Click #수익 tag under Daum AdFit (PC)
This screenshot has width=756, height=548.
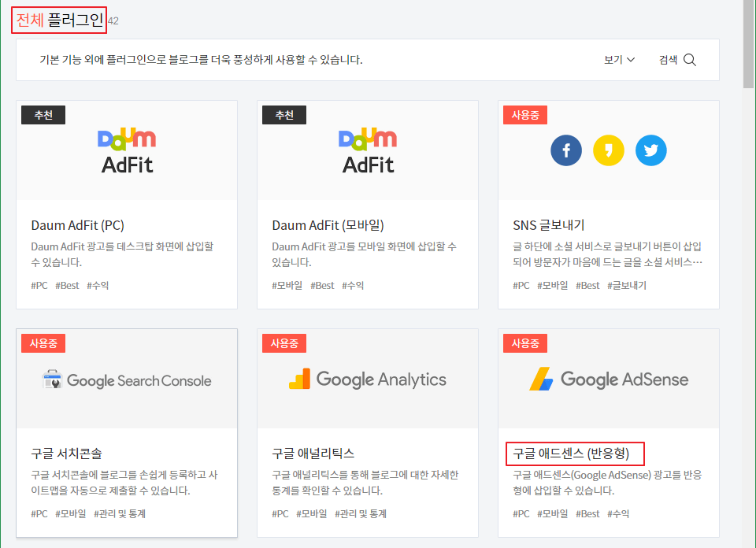point(98,285)
